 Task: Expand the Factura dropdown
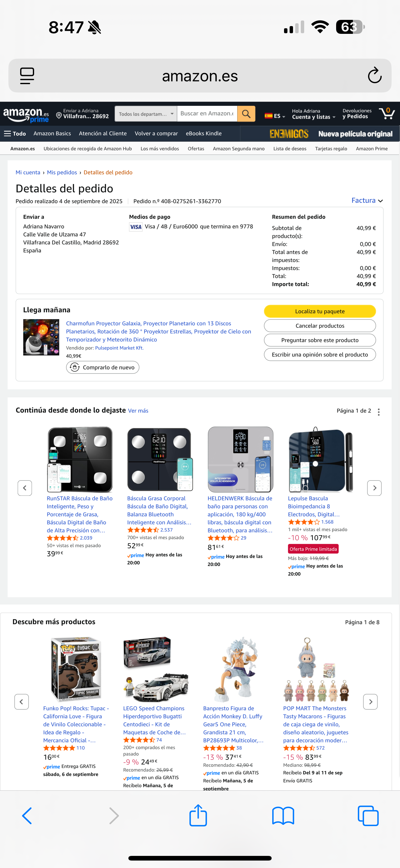pyautogui.click(x=367, y=201)
